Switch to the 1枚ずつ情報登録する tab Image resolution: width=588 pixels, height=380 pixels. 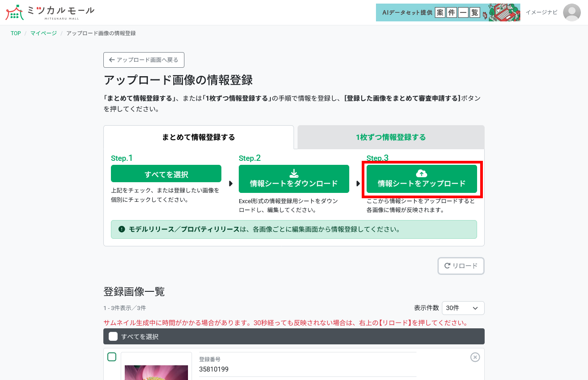coord(391,137)
